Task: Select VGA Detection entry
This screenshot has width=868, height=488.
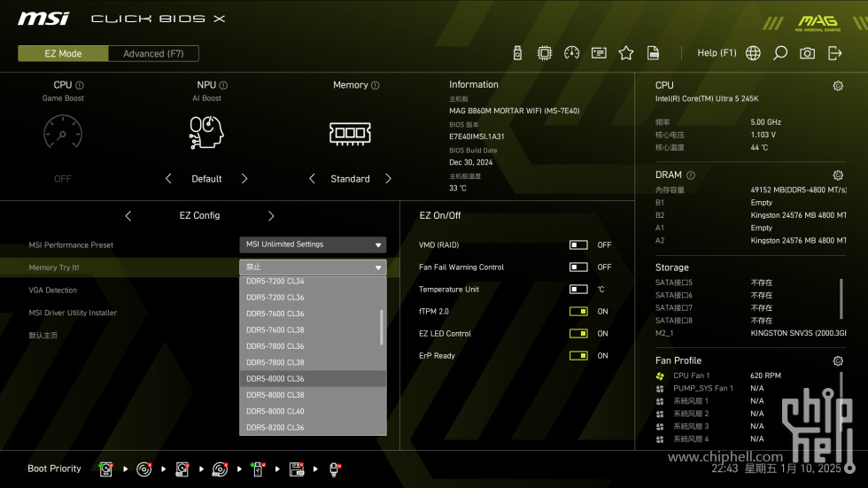Action: point(52,290)
